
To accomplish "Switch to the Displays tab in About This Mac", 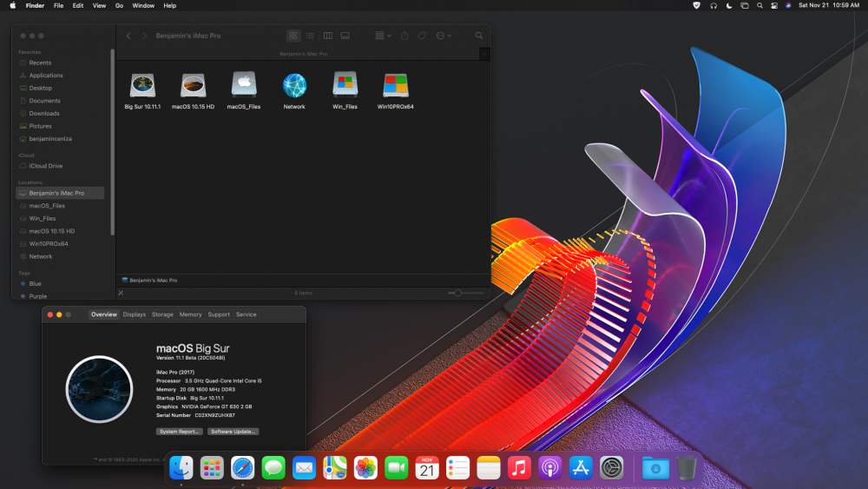I will tap(134, 314).
